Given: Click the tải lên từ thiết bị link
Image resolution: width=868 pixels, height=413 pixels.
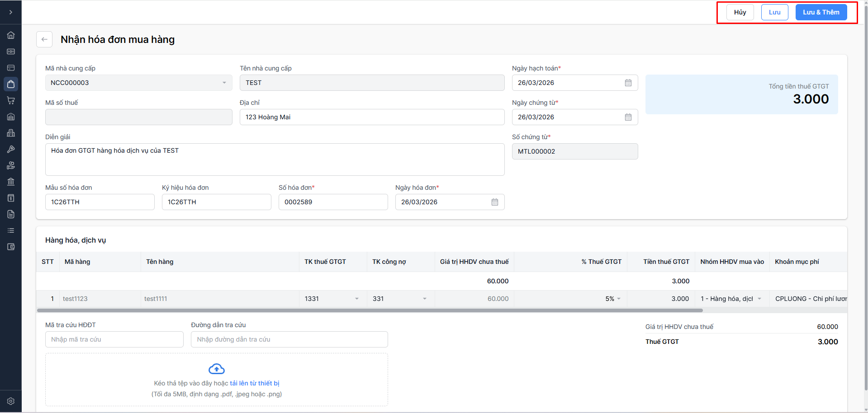Looking at the screenshot, I should [x=254, y=383].
